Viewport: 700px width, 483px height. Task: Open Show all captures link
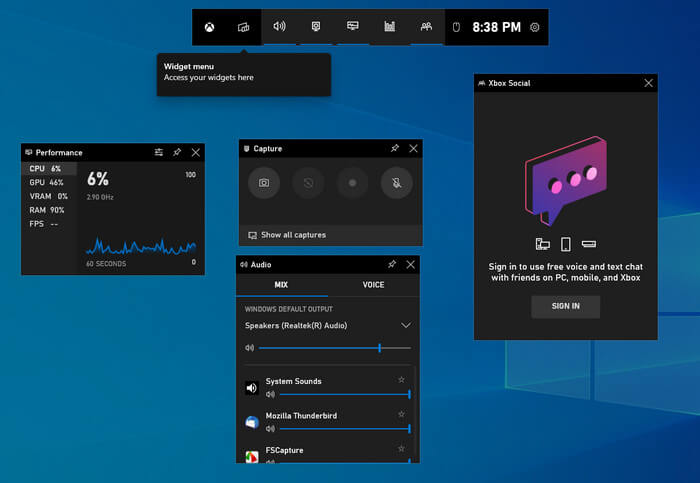(293, 235)
